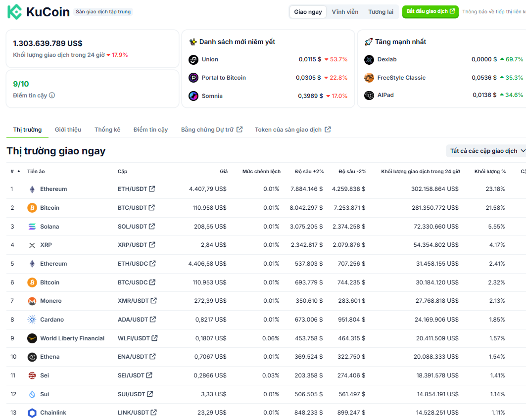Select the Cardano coin icon

tap(32, 319)
